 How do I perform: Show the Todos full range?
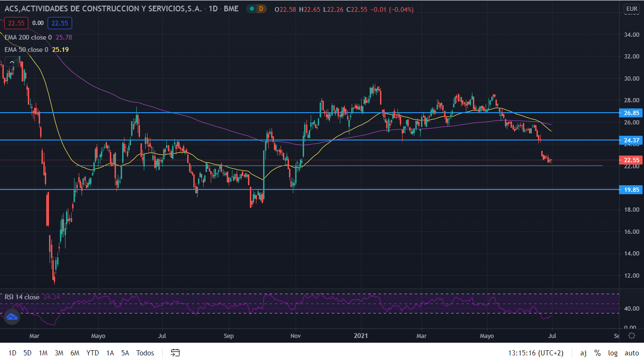click(145, 353)
